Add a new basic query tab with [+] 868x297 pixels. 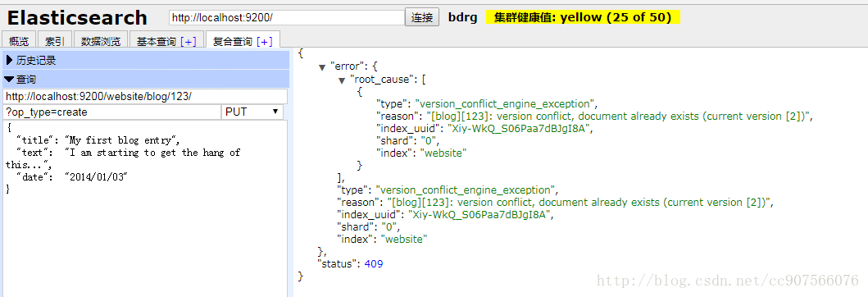pos(189,42)
